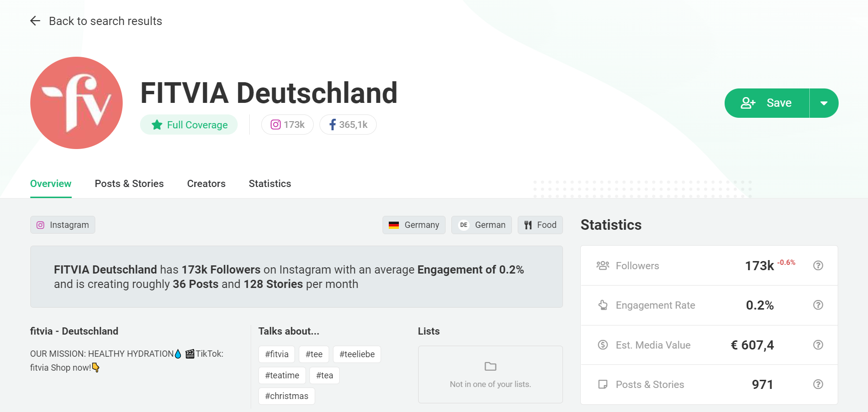Click the Food category tag

540,225
